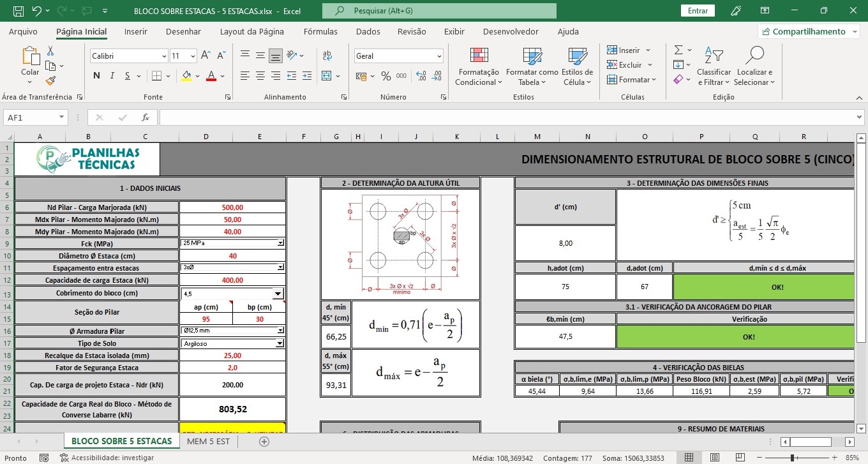Toggle bold formatting (N)
This screenshot has width=868, height=464.
point(96,76)
